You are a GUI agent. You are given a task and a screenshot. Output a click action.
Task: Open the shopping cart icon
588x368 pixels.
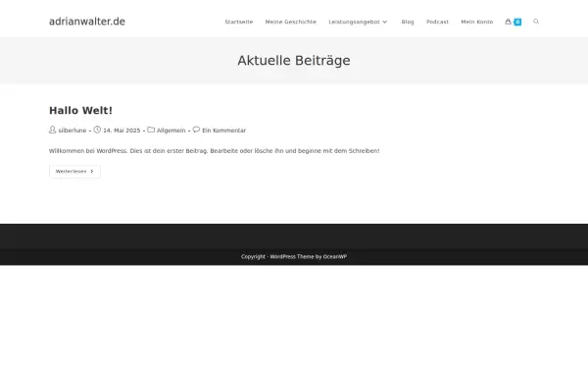pyautogui.click(x=508, y=22)
